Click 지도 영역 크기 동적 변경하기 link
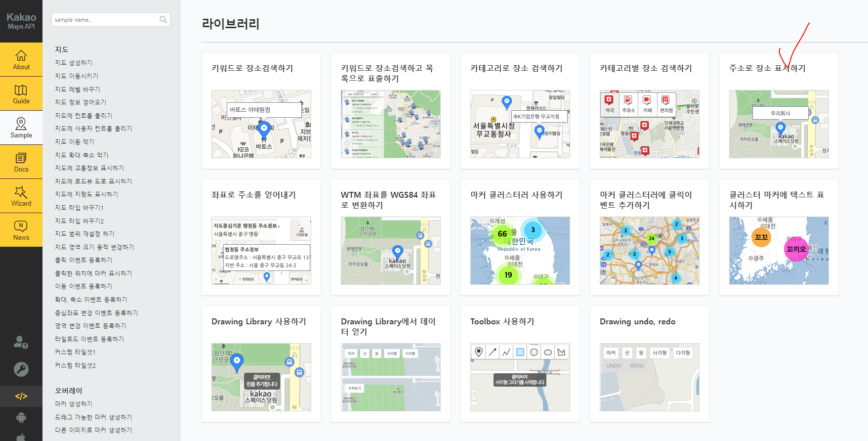This screenshot has width=868, height=441. (94, 247)
